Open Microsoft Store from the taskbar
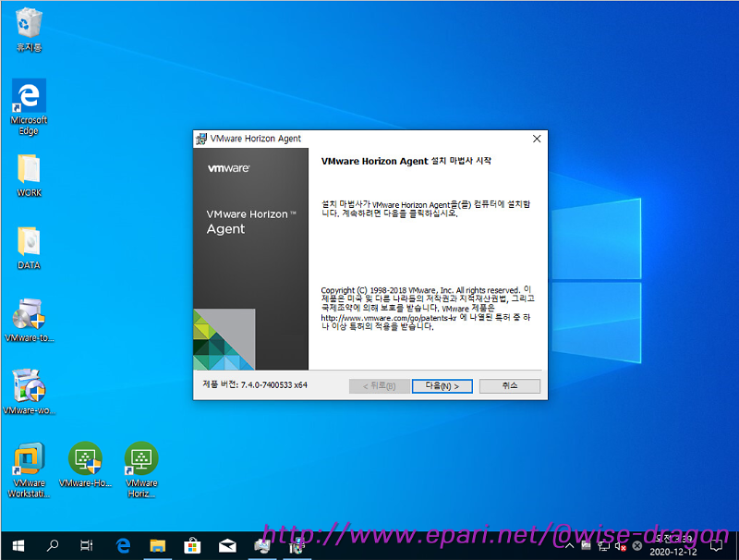The image size is (739, 560). tap(192, 546)
